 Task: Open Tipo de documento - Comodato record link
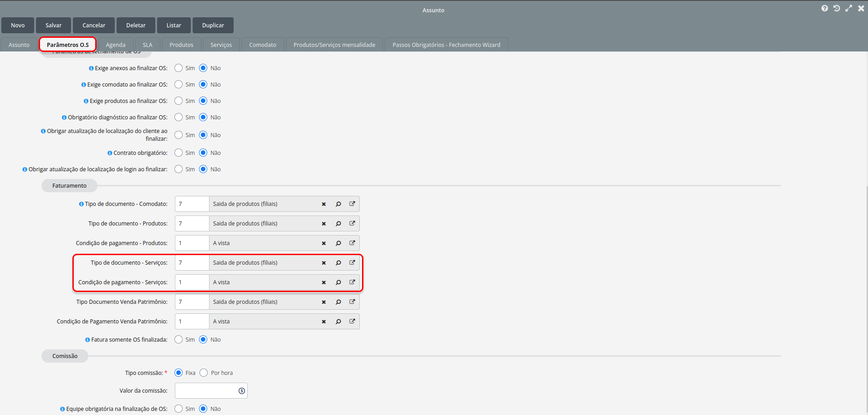pos(352,204)
